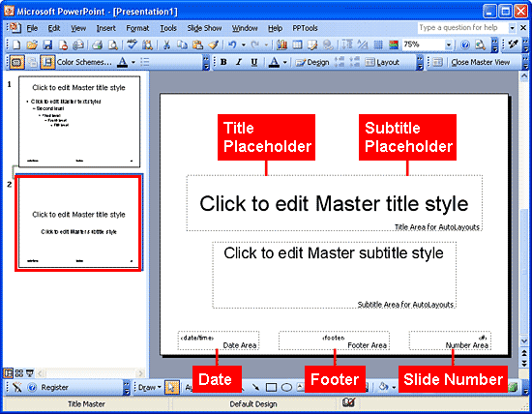Screen dimensions: 532x414
Task: Undo the last action
Action: pos(232,44)
